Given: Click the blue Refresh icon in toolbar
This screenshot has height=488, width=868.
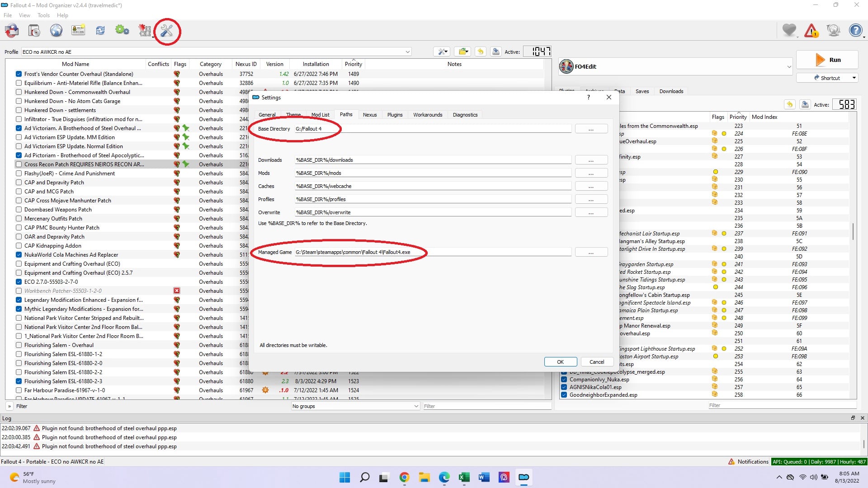Looking at the screenshot, I should tap(100, 31).
